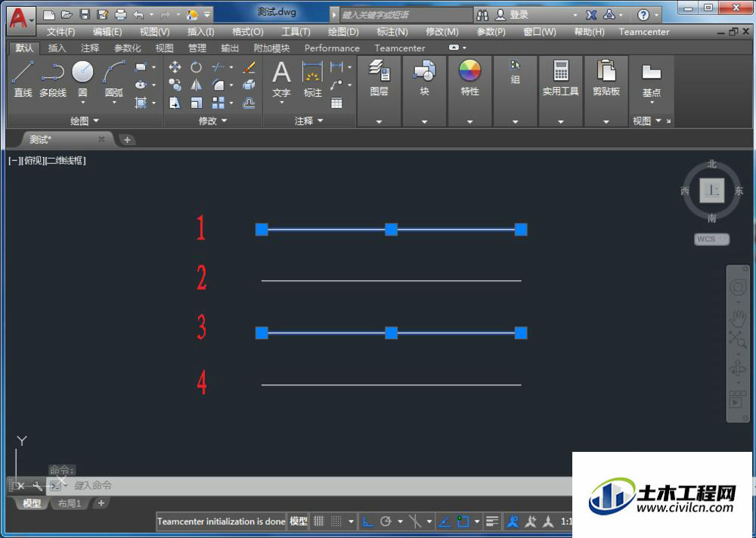Click the Mirror tool icon

196,85
